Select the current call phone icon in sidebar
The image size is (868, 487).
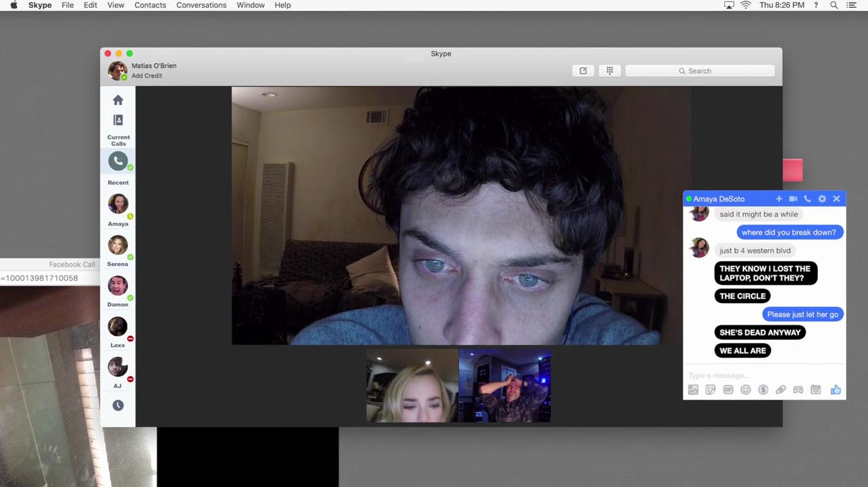(118, 161)
